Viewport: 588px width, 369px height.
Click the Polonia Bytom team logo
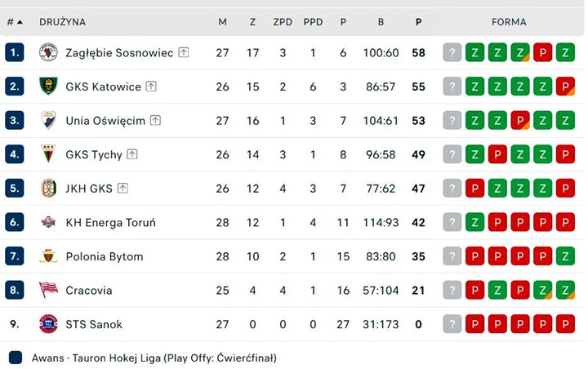coord(48,256)
